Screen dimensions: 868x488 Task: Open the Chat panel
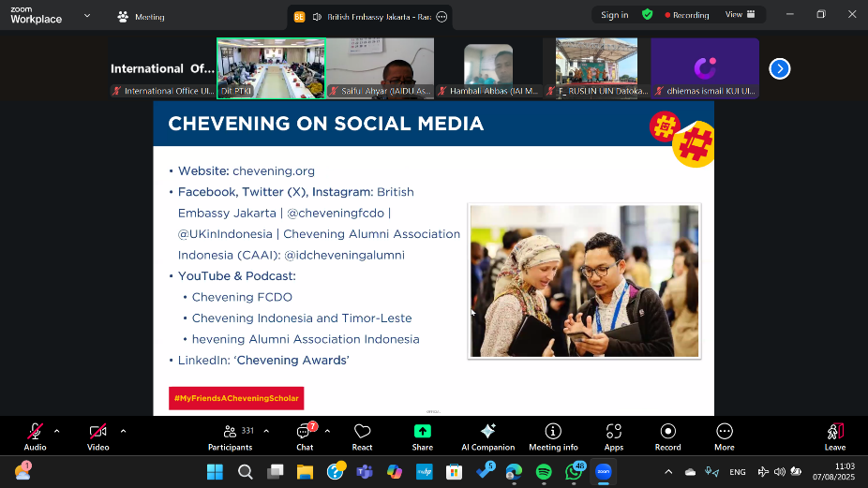[305, 436]
